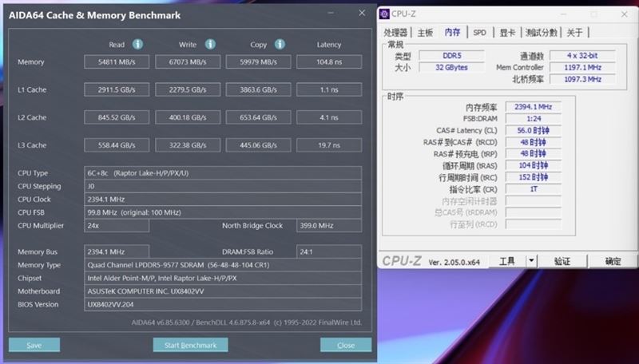
Task: Close the AIDA64 benchmark window
Action: 362,13
